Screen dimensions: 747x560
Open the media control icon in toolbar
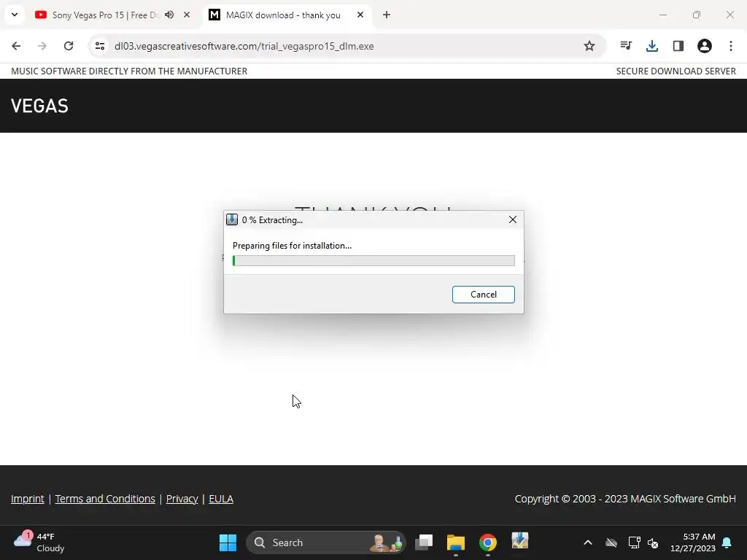point(626,46)
